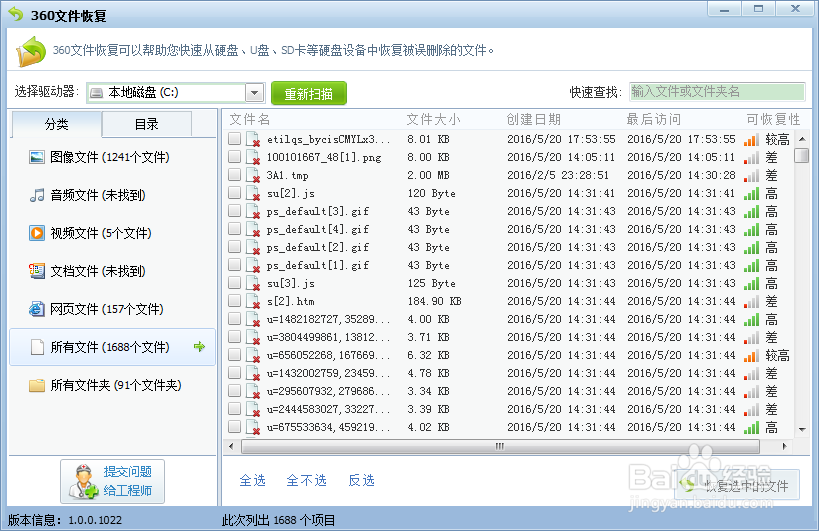Screen dimensions: 819x531
Task: Click file name u=1432002759,23459...
Action: pyautogui.click(x=329, y=373)
